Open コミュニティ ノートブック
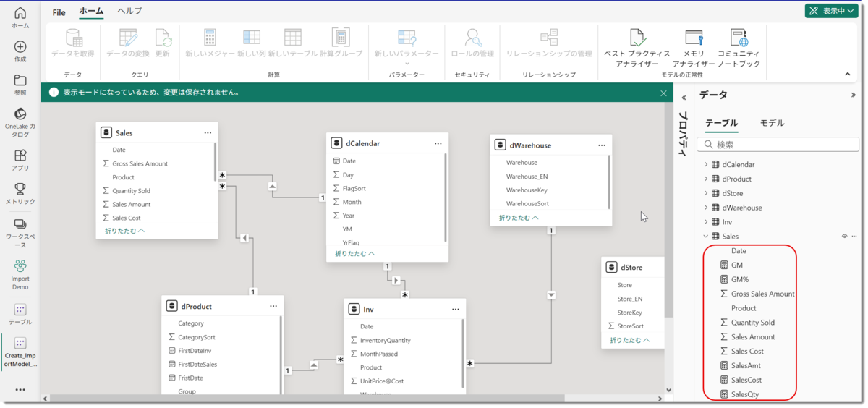Viewport: 868px width, 408px height. pyautogui.click(x=739, y=48)
